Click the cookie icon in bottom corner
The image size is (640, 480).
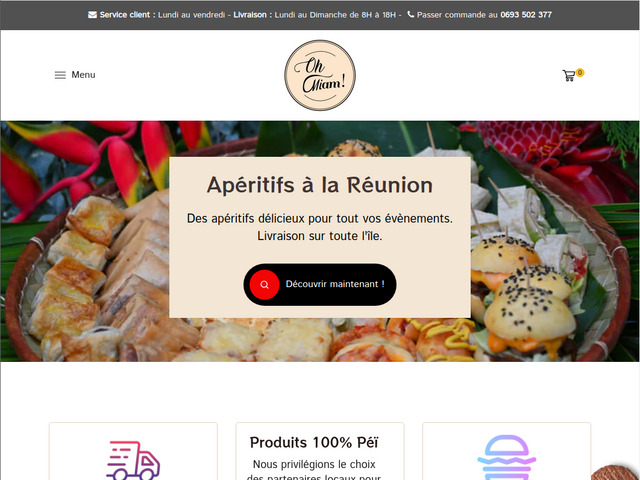(616, 472)
